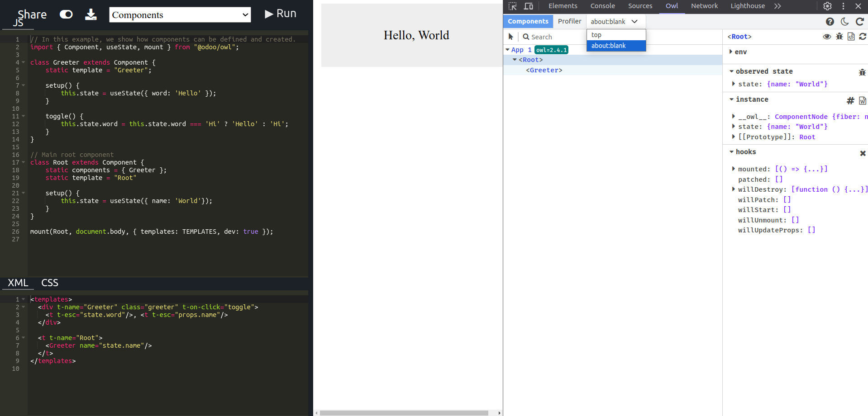Open the Components example dropdown
868x416 pixels.
point(180,15)
